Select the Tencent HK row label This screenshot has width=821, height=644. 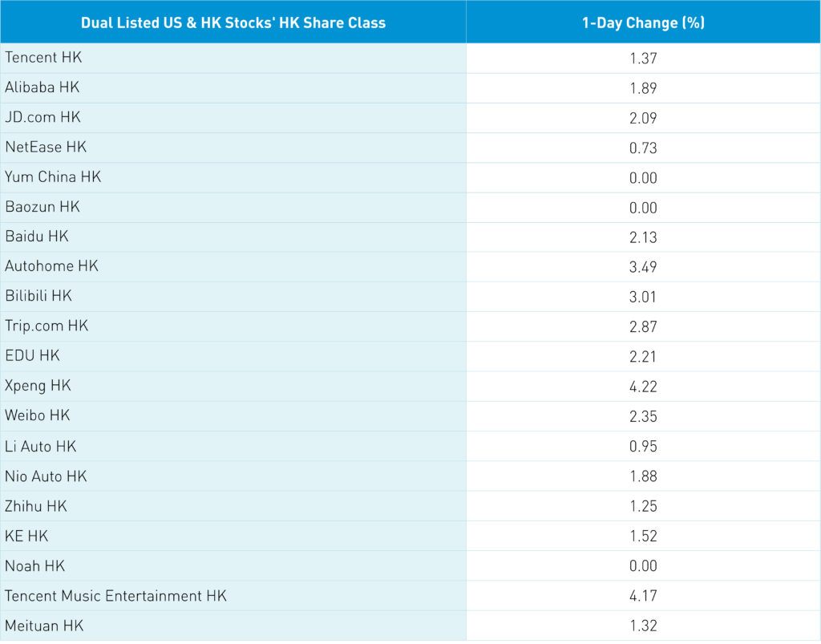click(44, 58)
